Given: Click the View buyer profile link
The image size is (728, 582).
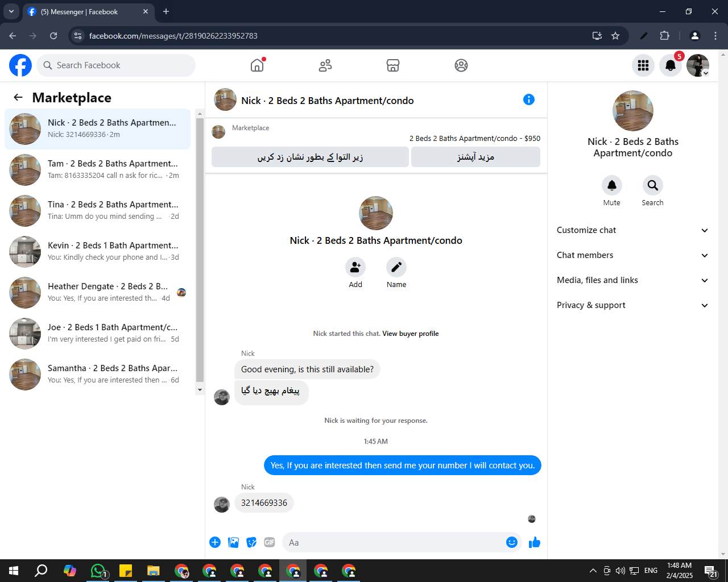Looking at the screenshot, I should coord(411,334).
